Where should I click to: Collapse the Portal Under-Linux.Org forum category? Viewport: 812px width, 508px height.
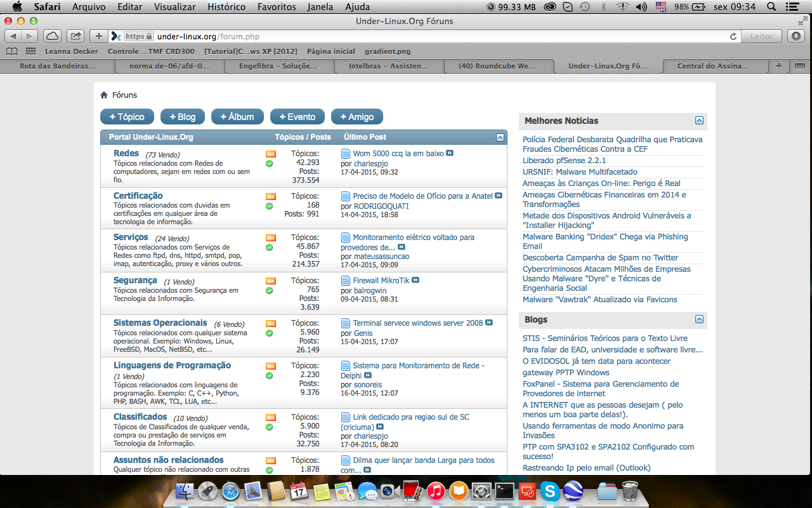501,137
